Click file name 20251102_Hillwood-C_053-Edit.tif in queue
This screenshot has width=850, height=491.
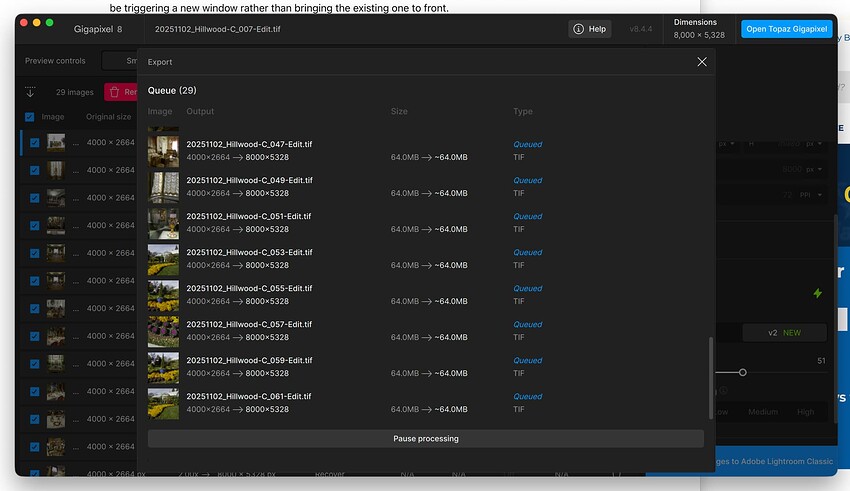pyautogui.click(x=249, y=252)
